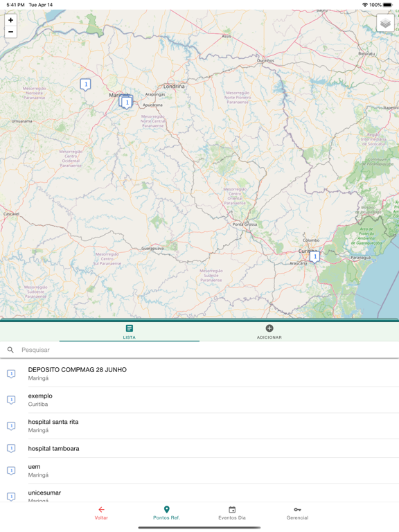Image resolution: width=399 pixels, height=532 pixels.
Task: Open hospital tamboara entry
Action: coord(199,449)
